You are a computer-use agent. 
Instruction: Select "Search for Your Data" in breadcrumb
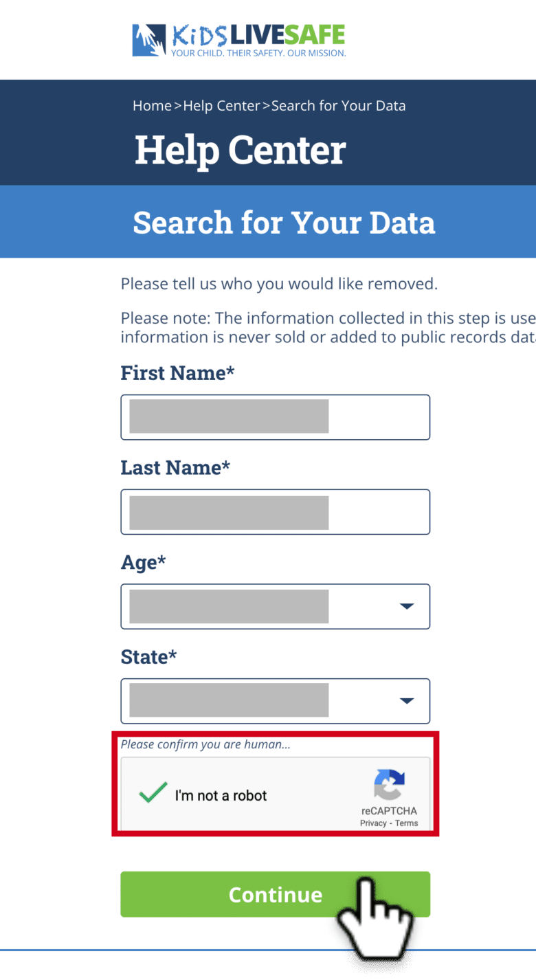coord(338,105)
